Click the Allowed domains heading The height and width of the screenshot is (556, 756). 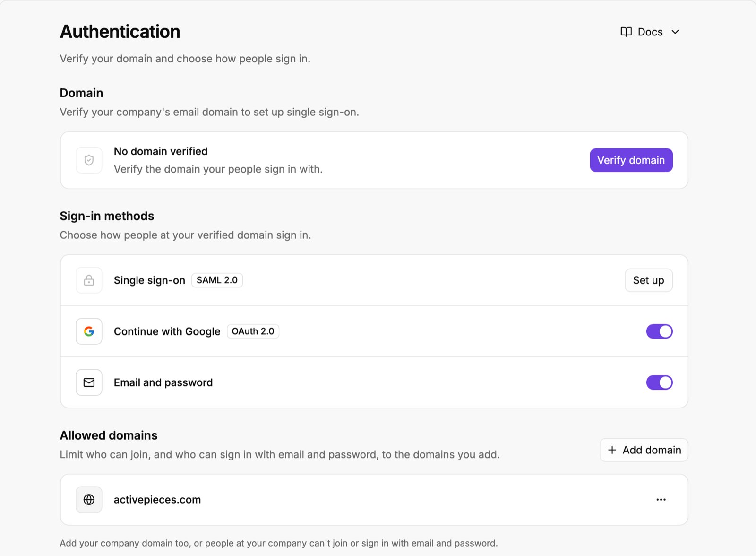(109, 435)
